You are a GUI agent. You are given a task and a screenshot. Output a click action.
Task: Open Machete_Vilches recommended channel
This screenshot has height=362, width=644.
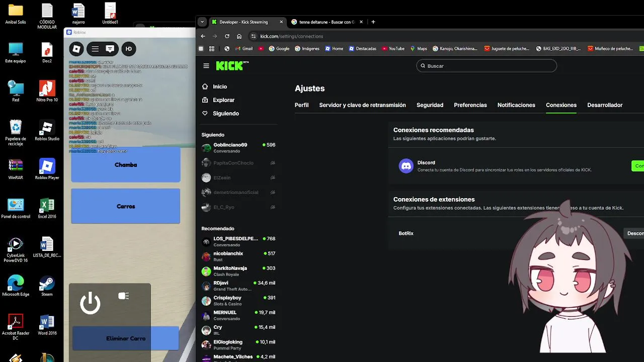(x=238, y=358)
